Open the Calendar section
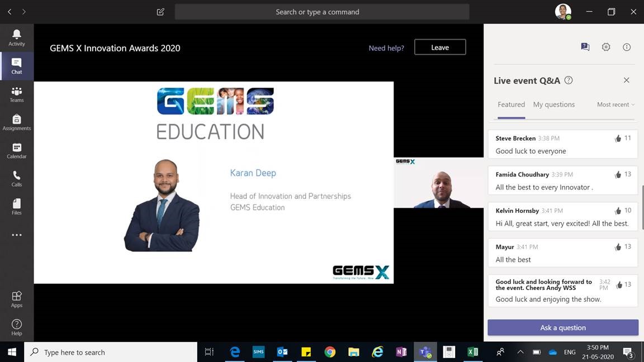 (16, 151)
